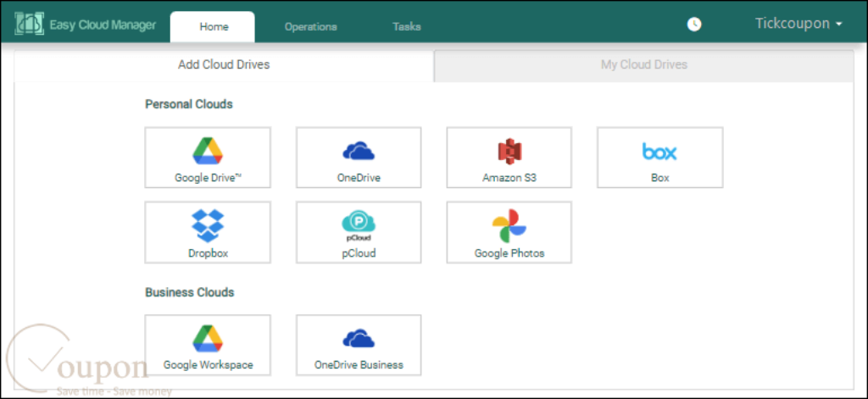This screenshot has height=399, width=868.
Task: Click the Easy Cloud Manager logo icon
Action: pos(29,25)
